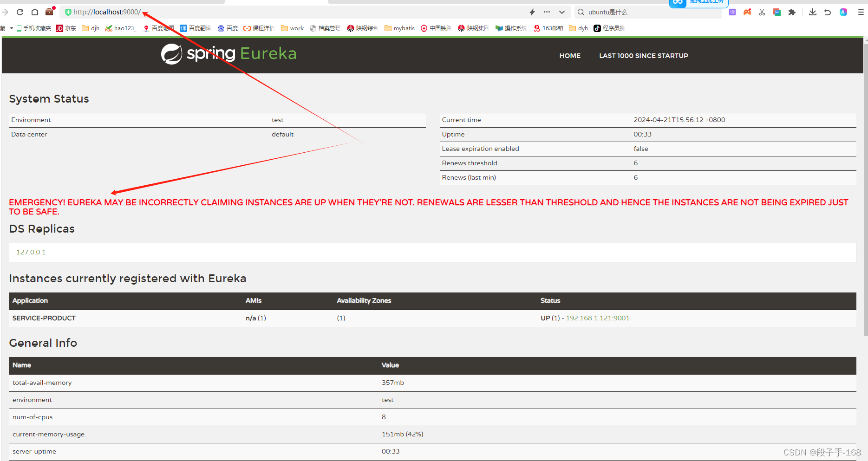
Task: Click the server-uptime row name
Action: pyautogui.click(x=34, y=451)
